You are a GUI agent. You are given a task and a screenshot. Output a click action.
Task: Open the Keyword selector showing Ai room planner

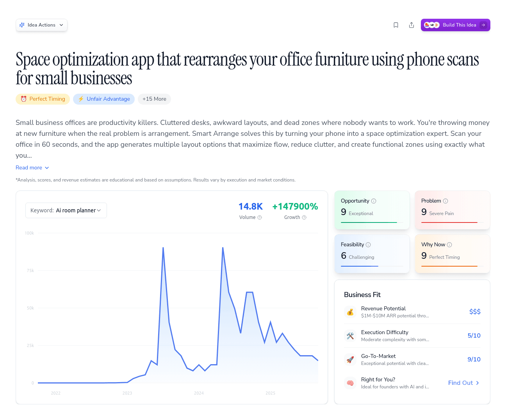pos(66,210)
